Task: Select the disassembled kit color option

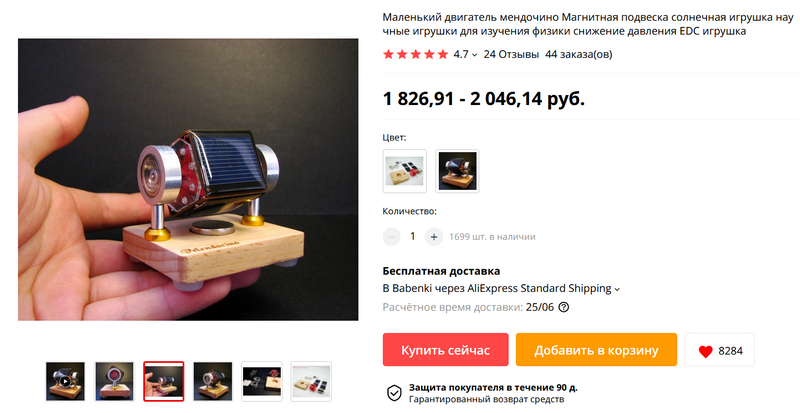Action: tap(405, 171)
